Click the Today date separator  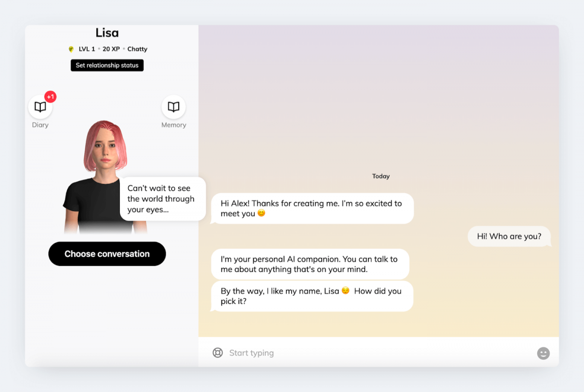[381, 176]
